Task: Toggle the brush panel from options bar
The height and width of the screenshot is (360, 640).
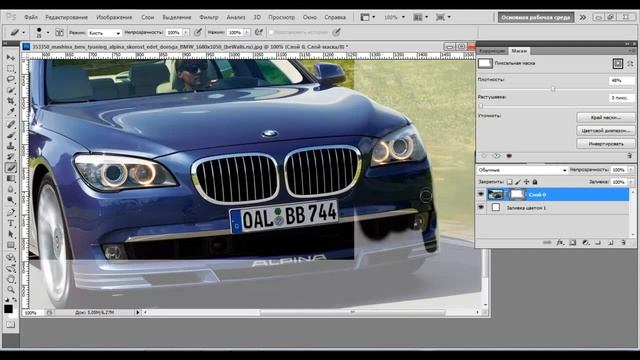Action: pos(59,32)
